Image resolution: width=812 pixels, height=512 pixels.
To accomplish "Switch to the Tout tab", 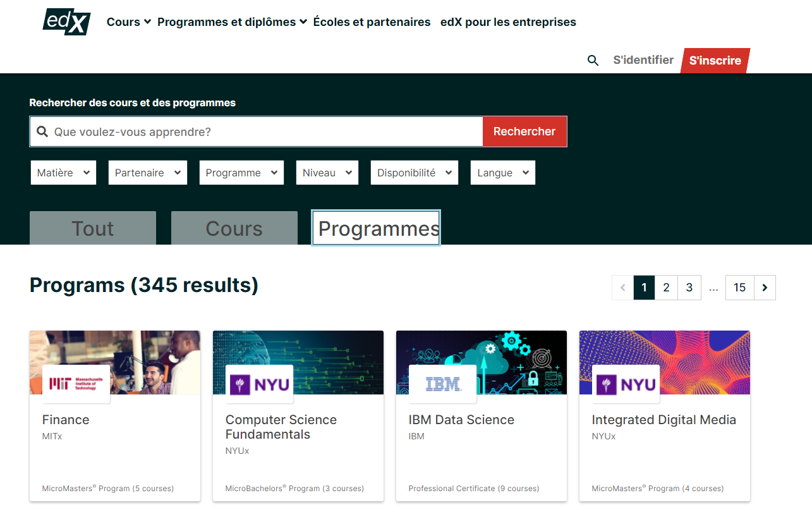I will (93, 228).
